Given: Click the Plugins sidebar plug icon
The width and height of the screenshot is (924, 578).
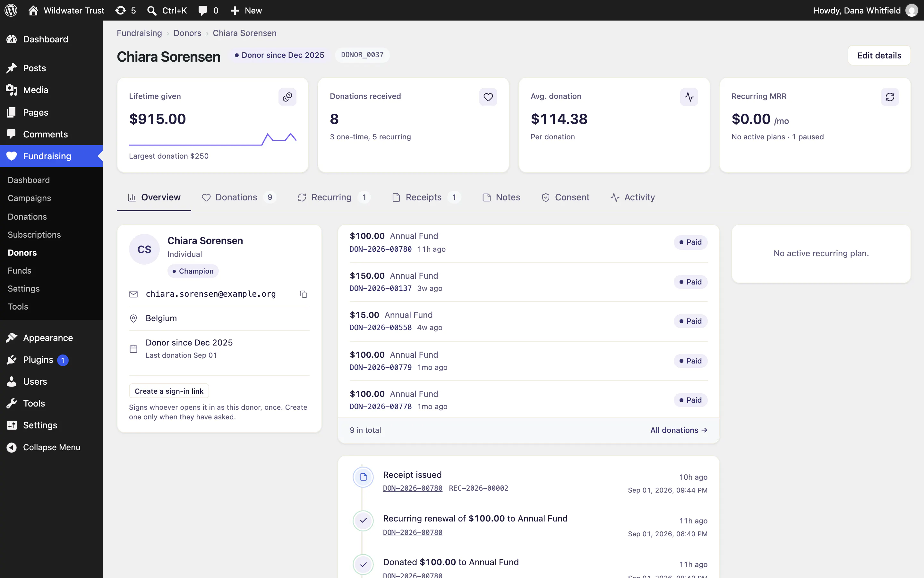Looking at the screenshot, I should (12, 360).
